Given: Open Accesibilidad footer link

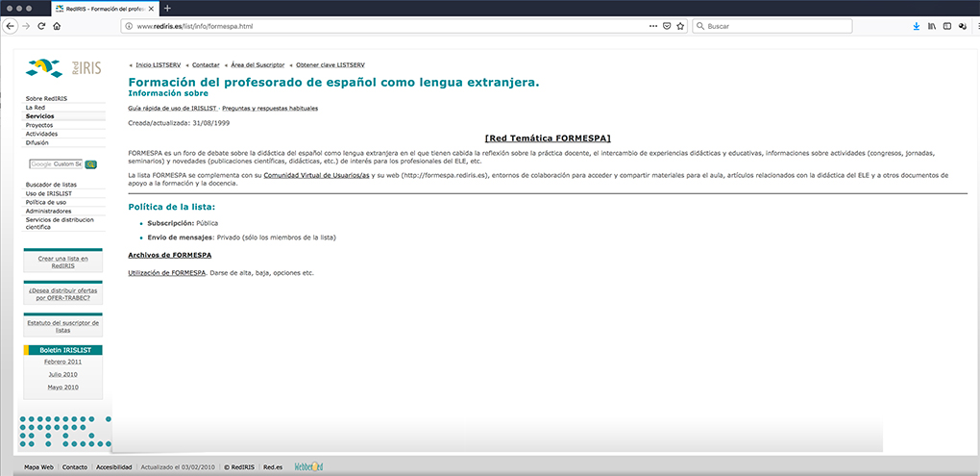Looking at the screenshot, I should coord(113,467).
